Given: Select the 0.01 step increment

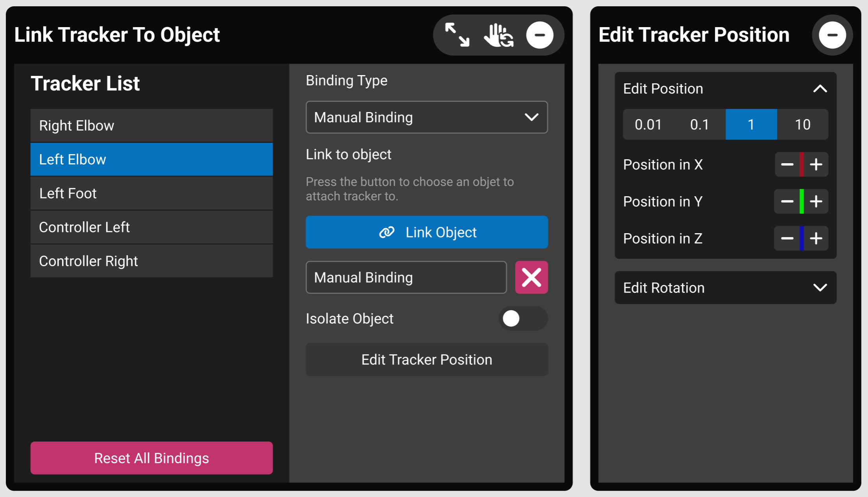Looking at the screenshot, I should pyautogui.click(x=648, y=125).
